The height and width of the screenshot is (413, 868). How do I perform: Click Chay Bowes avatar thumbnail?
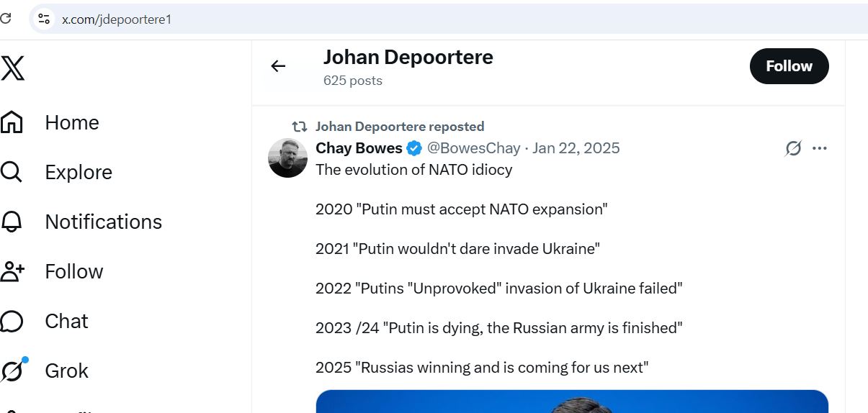point(288,158)
